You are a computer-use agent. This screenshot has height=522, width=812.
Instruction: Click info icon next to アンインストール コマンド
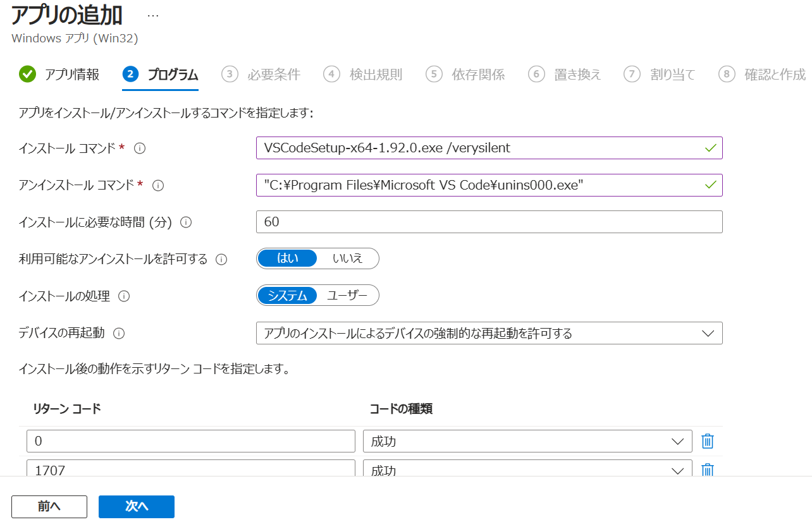click(x=158, y=186)
